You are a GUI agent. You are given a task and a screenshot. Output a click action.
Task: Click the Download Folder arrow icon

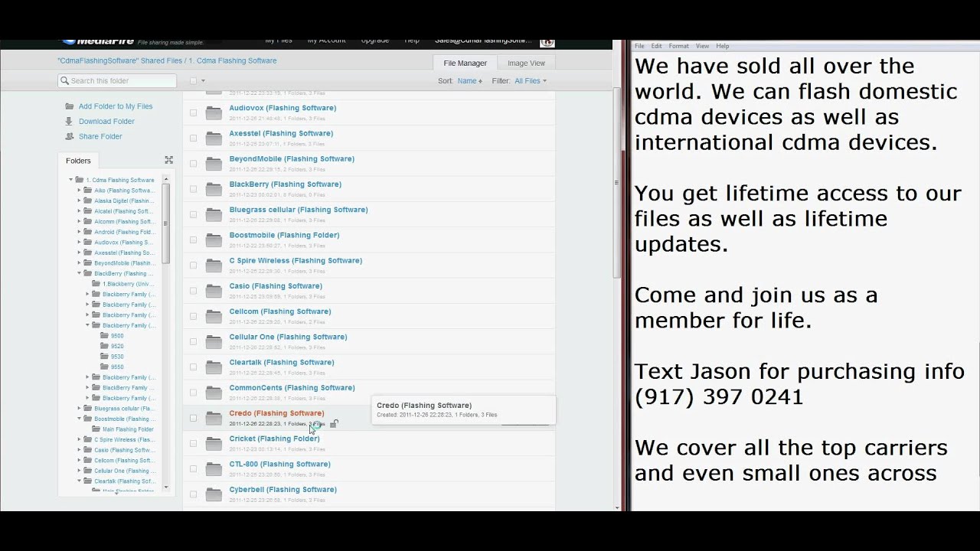70,121
